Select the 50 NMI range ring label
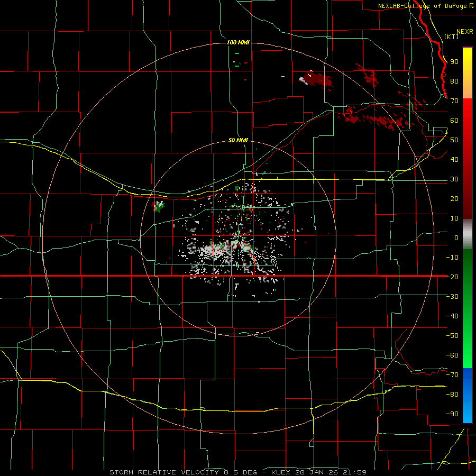Image resolution: width=476 pixels, height=476 pixels. [x=238, y=140]
